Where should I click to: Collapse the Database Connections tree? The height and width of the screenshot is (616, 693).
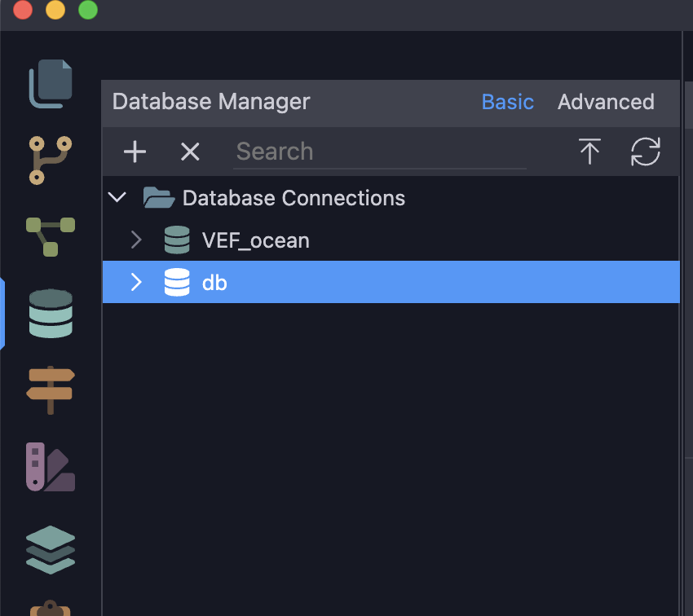pos(117,197)
